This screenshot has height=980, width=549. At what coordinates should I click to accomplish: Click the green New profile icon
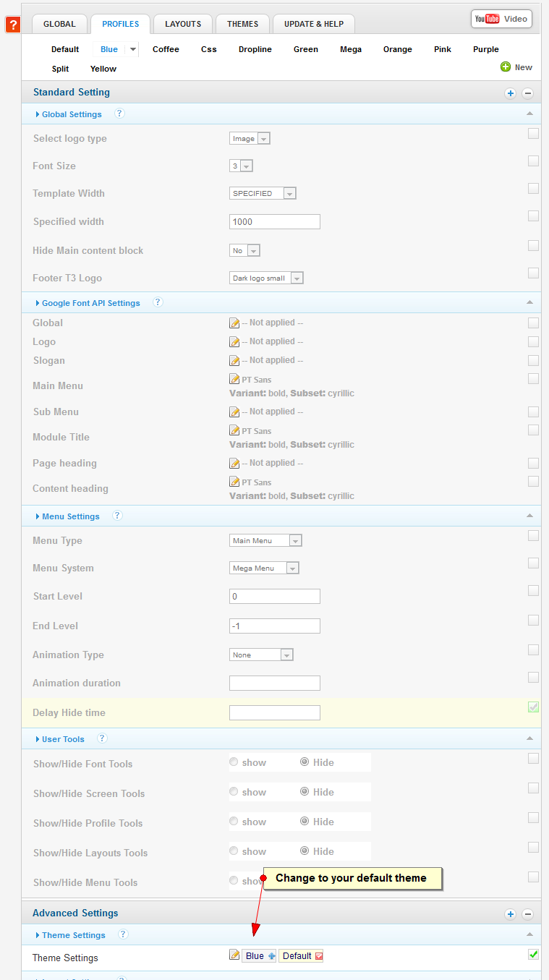pos(506,67)
